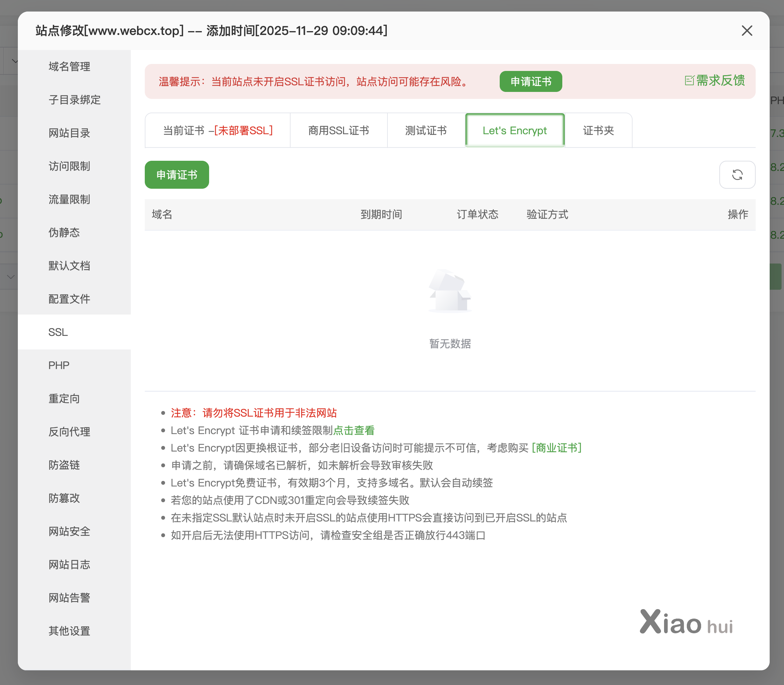This screenshot has height=685, width=784.
Task: Click 申请证书 button in warning banner
Action: [530, 81]
